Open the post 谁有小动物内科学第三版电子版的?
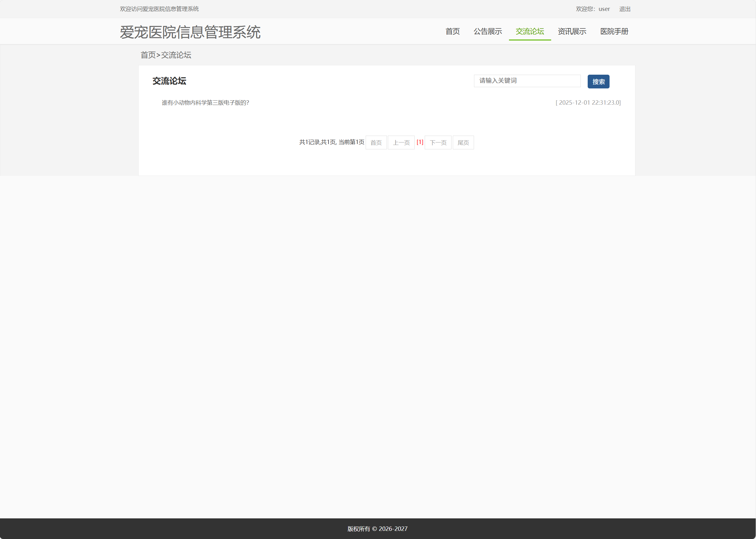Image resolution: width=756 pixels, height=539 pixels. (205, 103)
